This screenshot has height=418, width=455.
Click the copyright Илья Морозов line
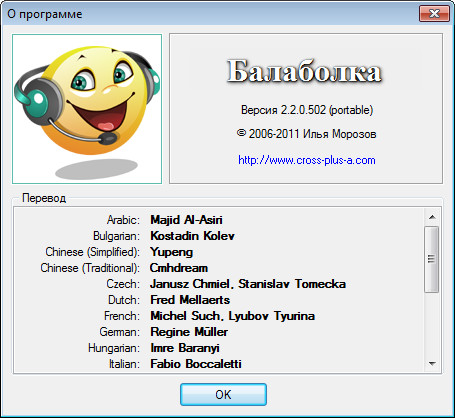307,134
